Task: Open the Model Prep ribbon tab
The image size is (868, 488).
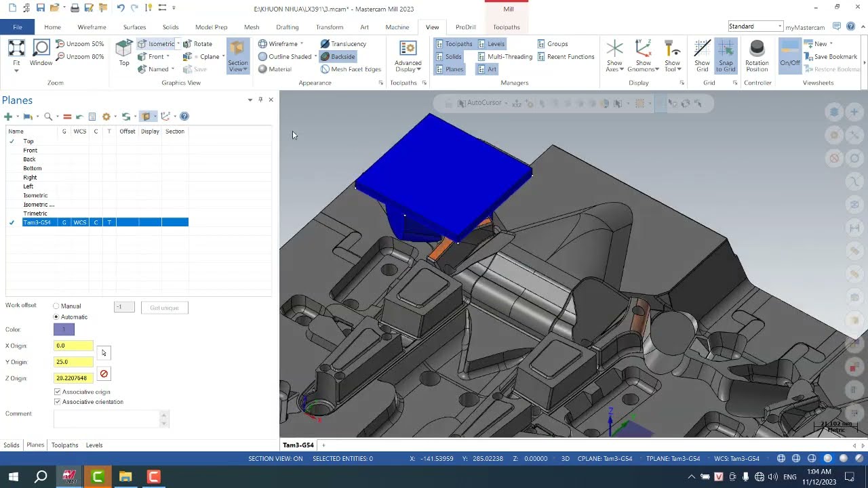Action: 212,27
